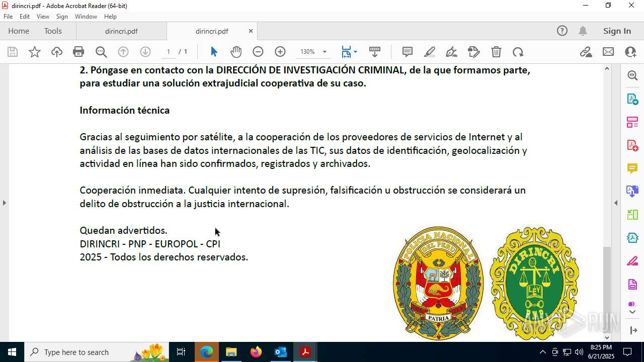
Task: Close the active dirincri.pdf tab
Action: [251, 31]
